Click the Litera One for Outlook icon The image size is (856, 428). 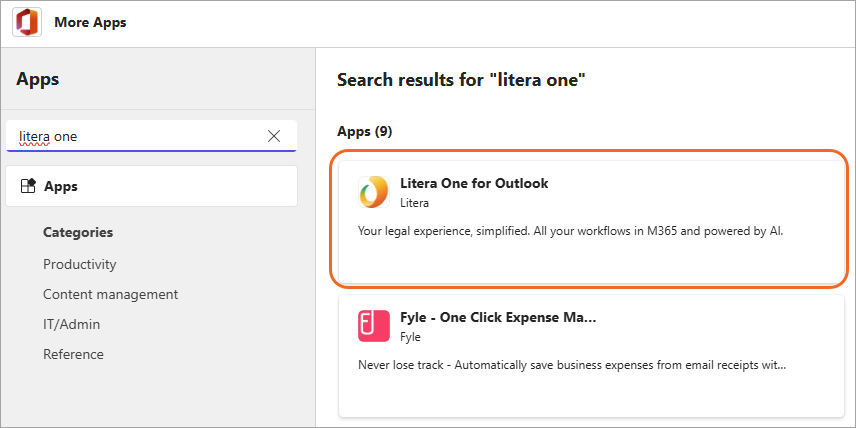coord(374,192)
